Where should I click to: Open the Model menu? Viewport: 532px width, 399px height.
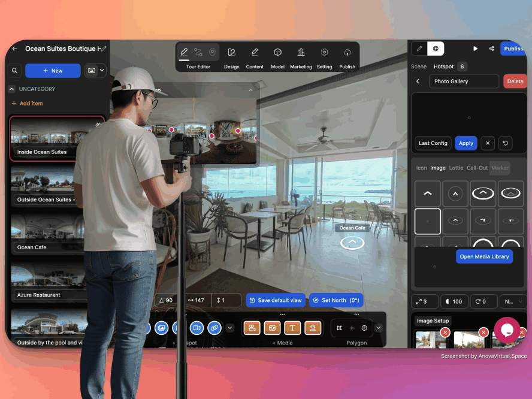277,58
